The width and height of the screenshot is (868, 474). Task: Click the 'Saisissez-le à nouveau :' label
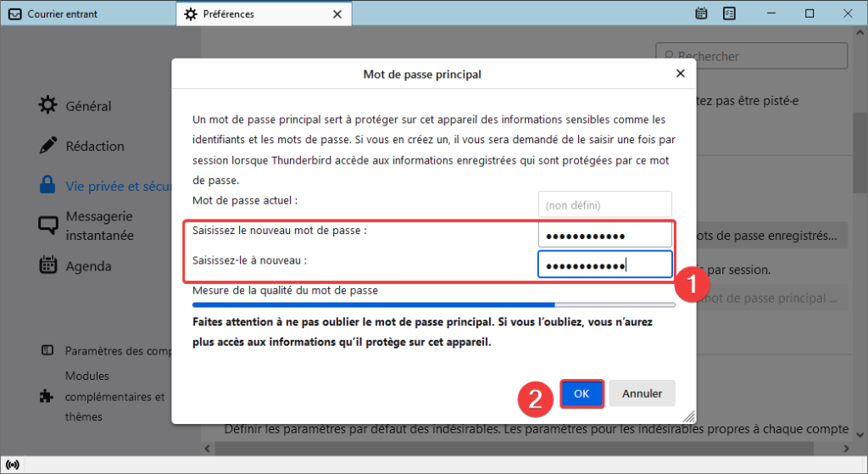250,260
